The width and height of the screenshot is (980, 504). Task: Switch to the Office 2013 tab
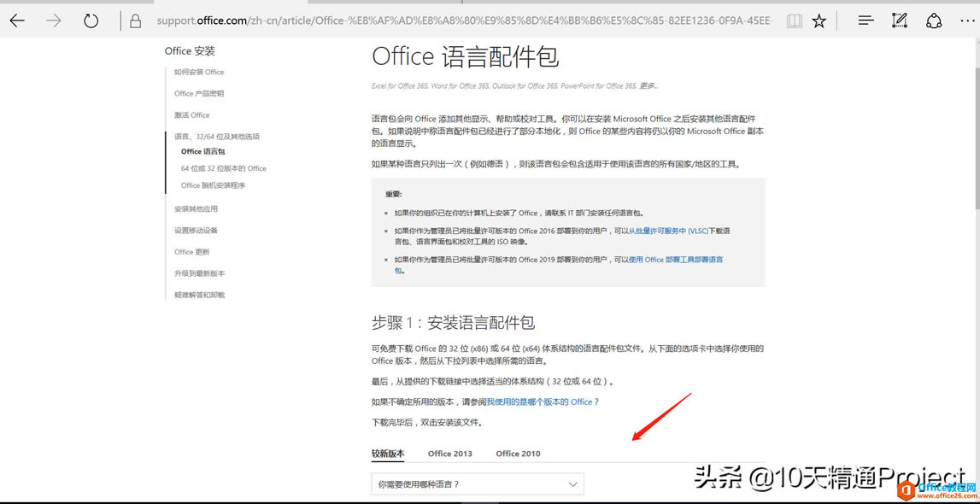[450, 454]
